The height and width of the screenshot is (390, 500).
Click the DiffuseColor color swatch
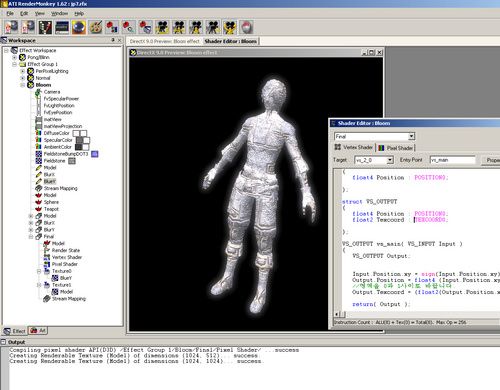point(80,133)
